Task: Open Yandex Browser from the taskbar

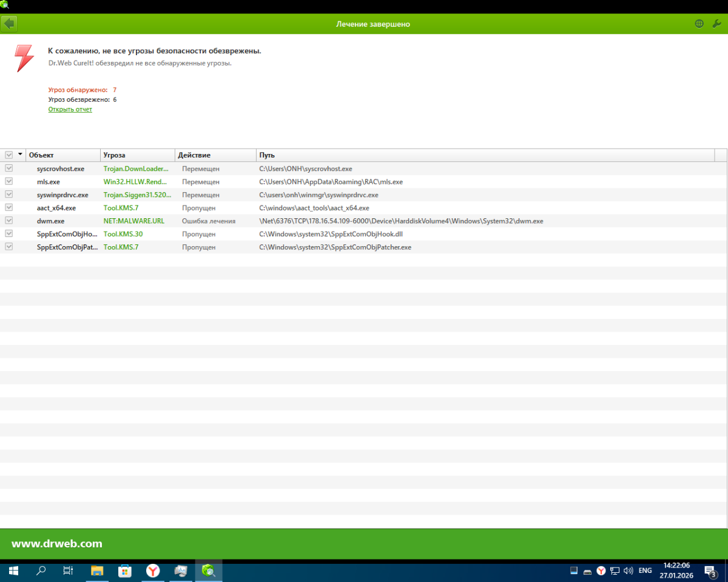Action: click(x=153, y=570)
